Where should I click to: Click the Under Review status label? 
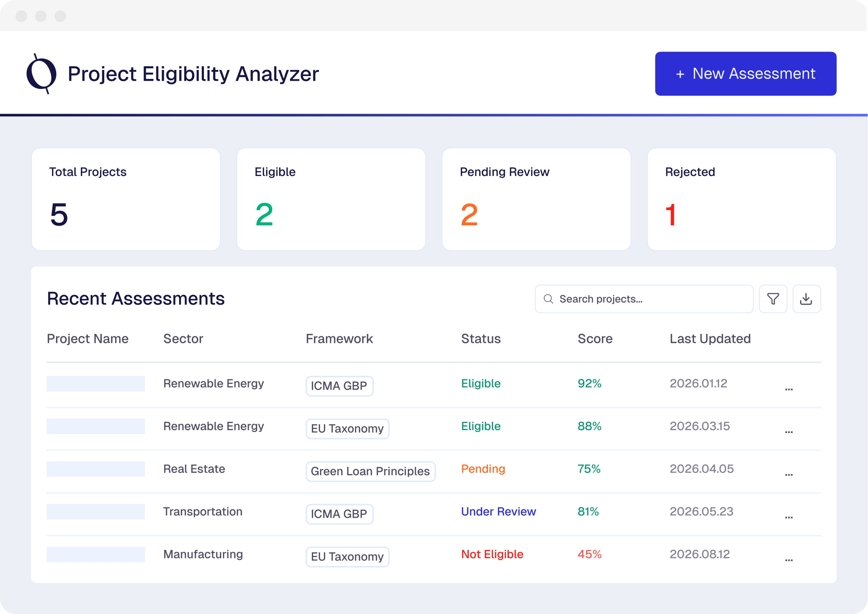pyautogui.click(x=498, y=512)
